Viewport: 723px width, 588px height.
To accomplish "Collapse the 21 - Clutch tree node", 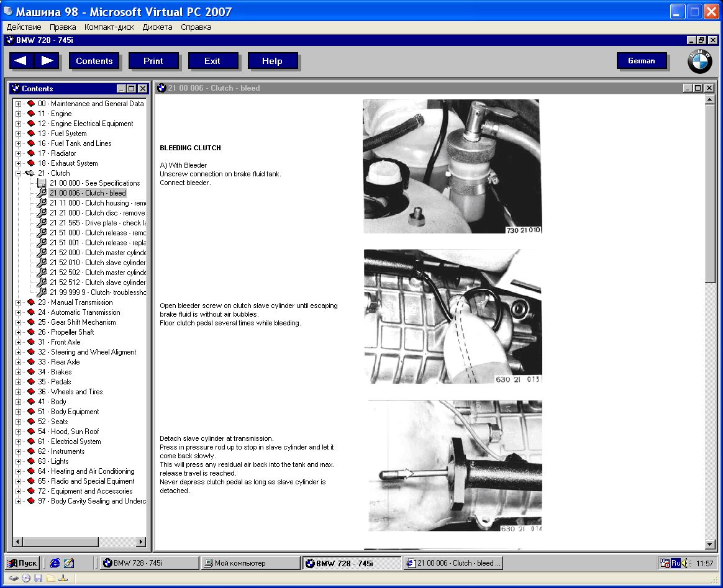I will 19,173.
